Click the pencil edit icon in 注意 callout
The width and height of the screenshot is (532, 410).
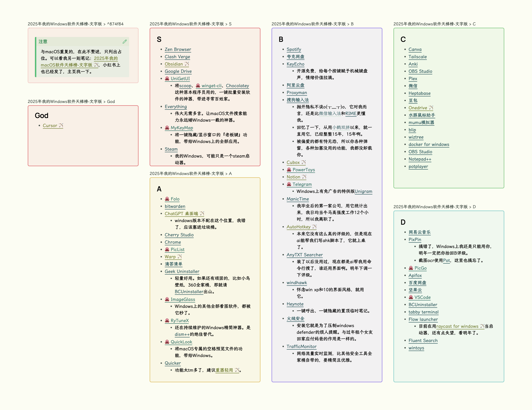coord(124,42)
